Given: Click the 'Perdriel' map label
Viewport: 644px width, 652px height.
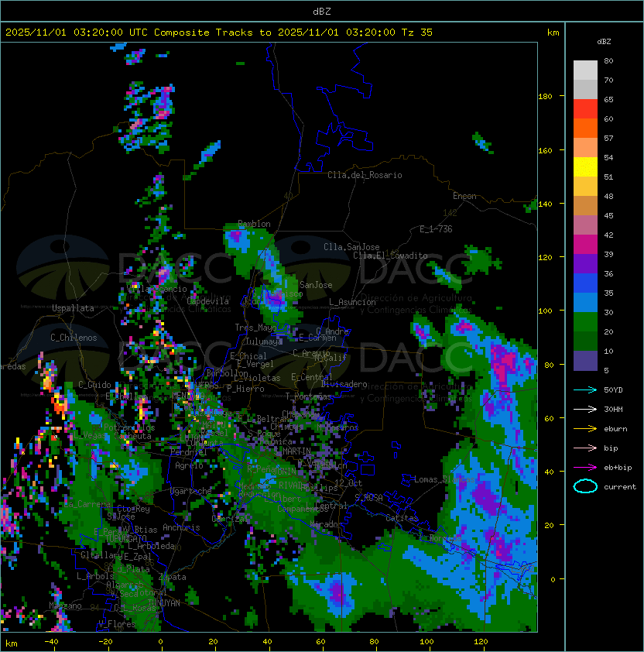Looking at the screenshot, I should tap(189, 452).
